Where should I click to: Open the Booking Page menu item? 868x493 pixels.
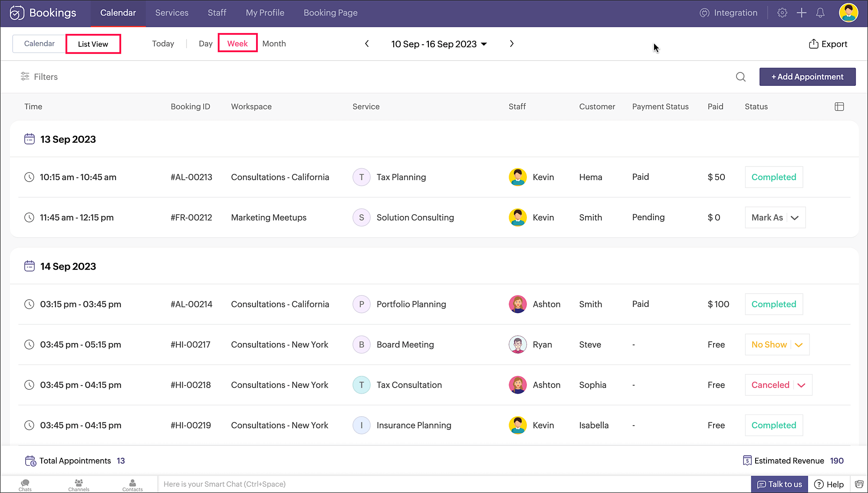coord(330,13)
